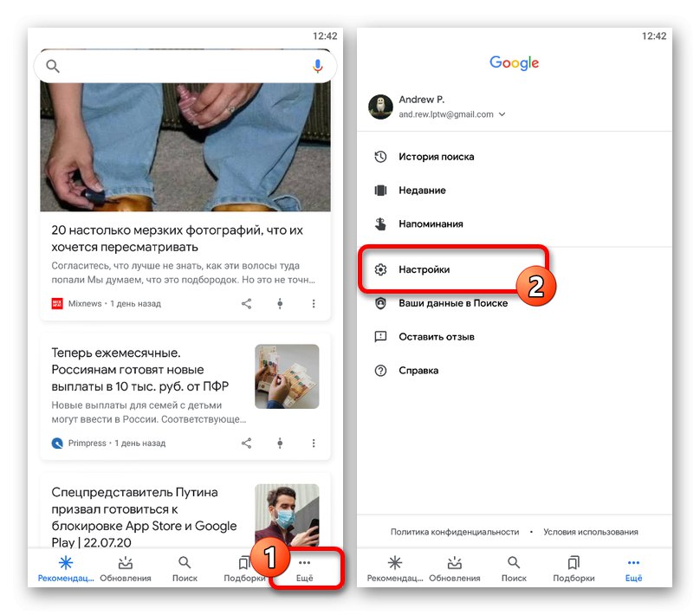Screen dimensions: 700x615
Task: Open Ещё tab in left screen
Action: click(x=305, y=569)
